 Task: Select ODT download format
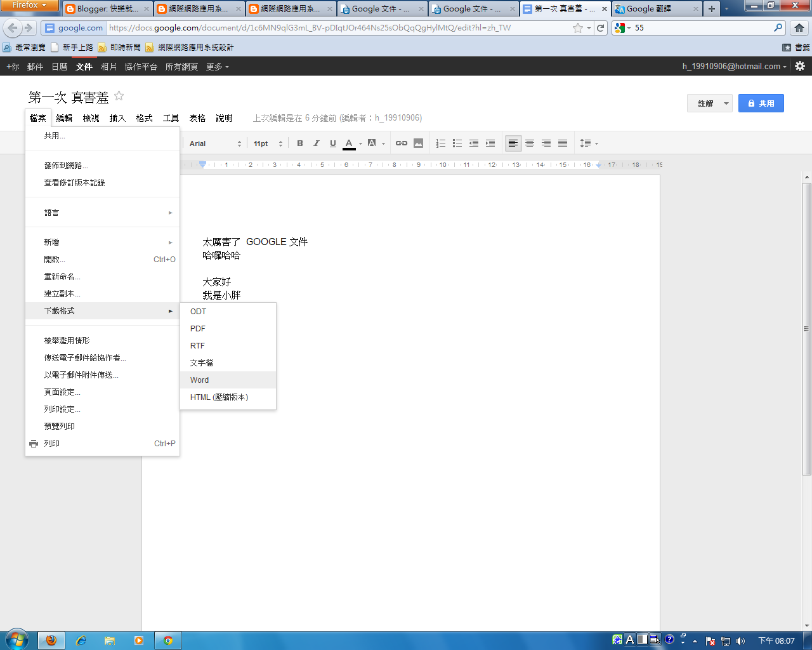228,312
